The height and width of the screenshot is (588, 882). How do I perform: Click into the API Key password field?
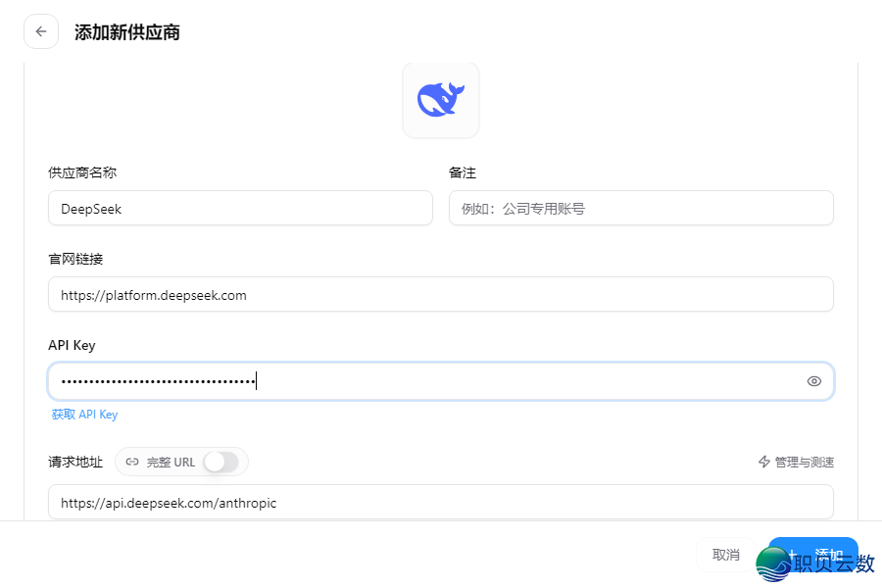click(x=441, y=381)
